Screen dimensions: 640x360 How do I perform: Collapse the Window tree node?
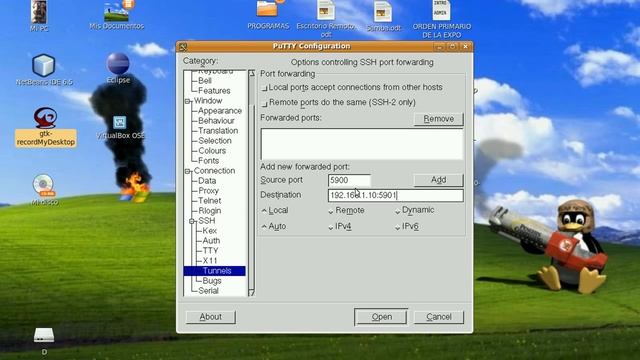[187, 101]
